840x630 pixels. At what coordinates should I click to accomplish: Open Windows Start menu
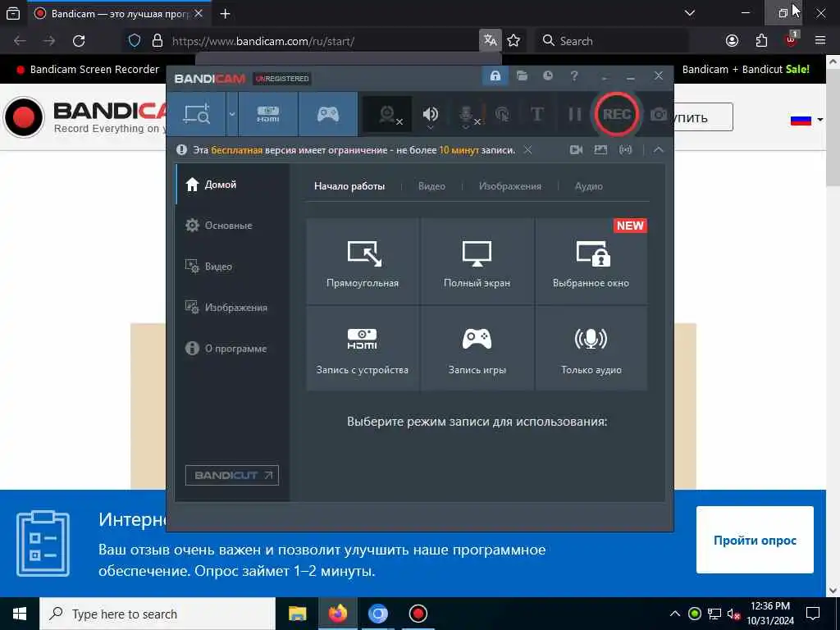20,614
